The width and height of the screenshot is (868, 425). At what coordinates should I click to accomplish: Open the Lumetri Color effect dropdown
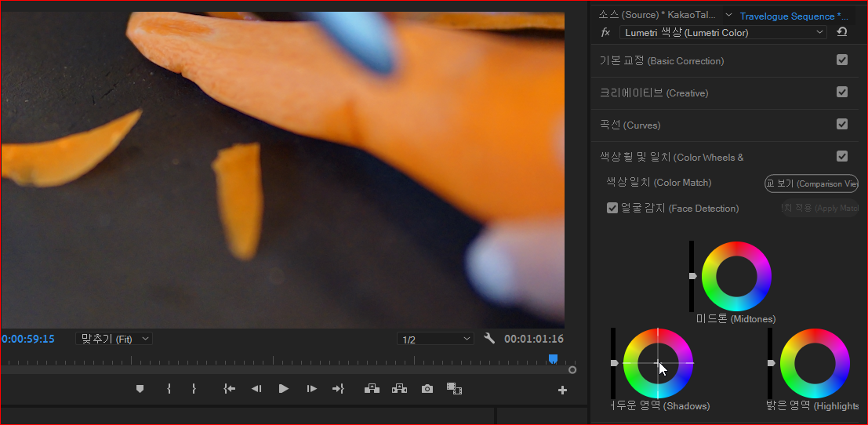(723, 33)
